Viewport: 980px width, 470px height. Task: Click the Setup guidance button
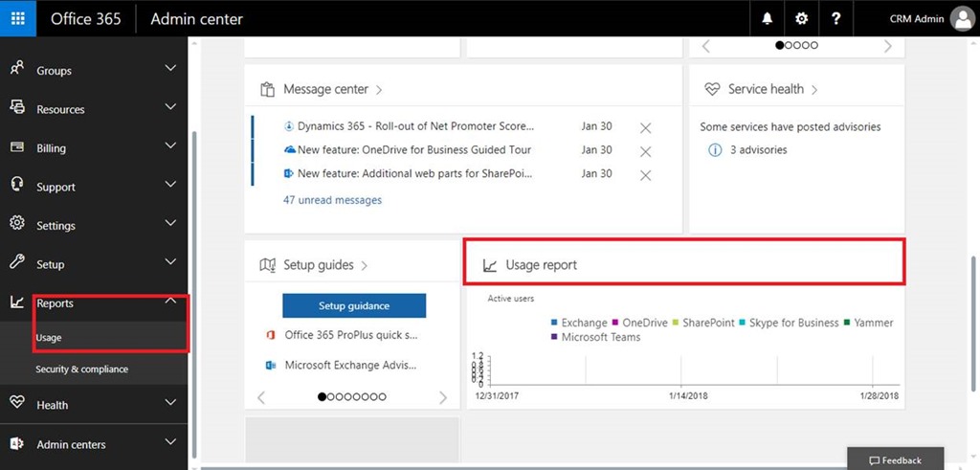354,305
